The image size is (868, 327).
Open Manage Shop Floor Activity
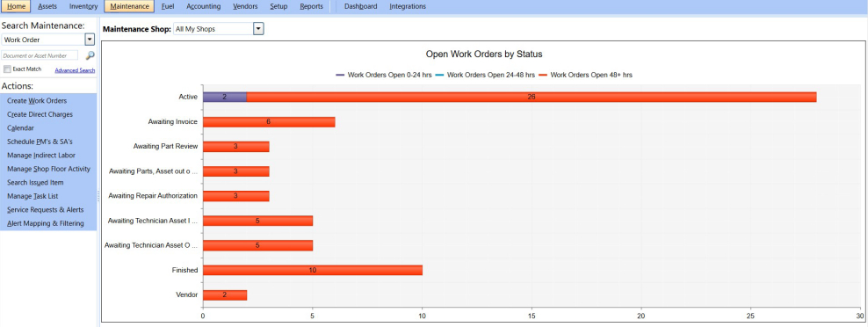48,169
